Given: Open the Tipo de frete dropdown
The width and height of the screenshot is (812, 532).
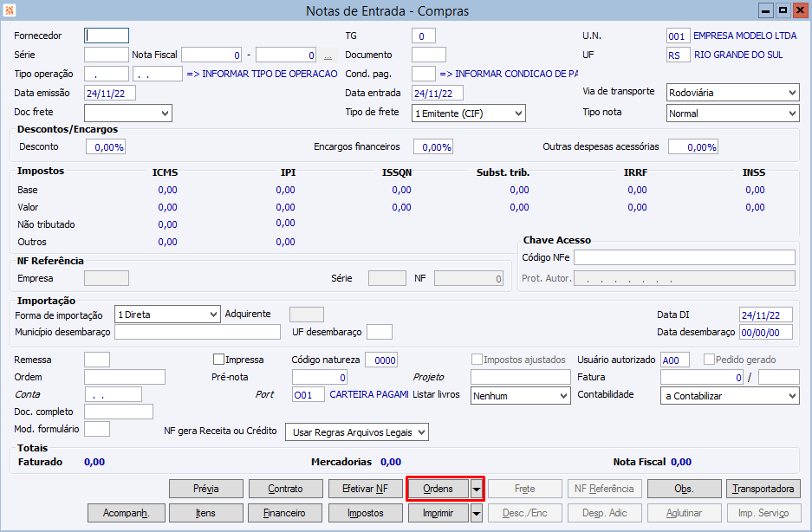Looking at the screenshot, I should tap(518, 113).
